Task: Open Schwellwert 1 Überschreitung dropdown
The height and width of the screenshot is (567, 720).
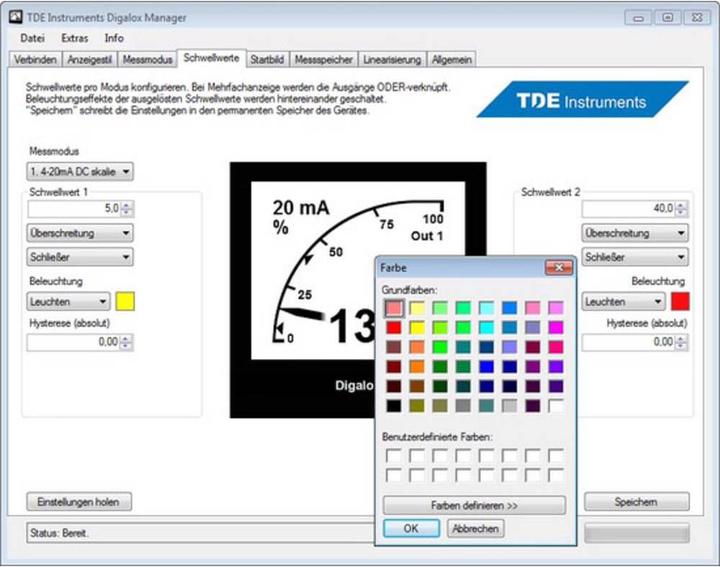Action: pyautogui.click(x=80, y=233)
